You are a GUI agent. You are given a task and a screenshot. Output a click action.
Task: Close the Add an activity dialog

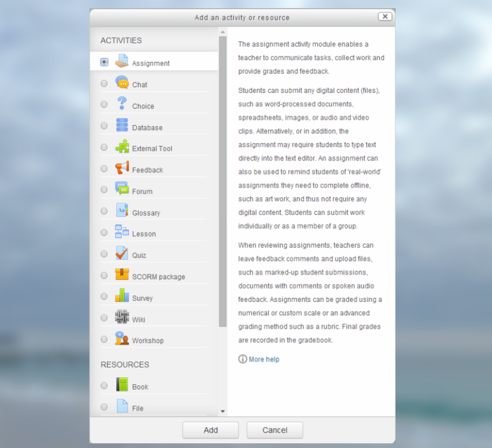tap(385, 16)
